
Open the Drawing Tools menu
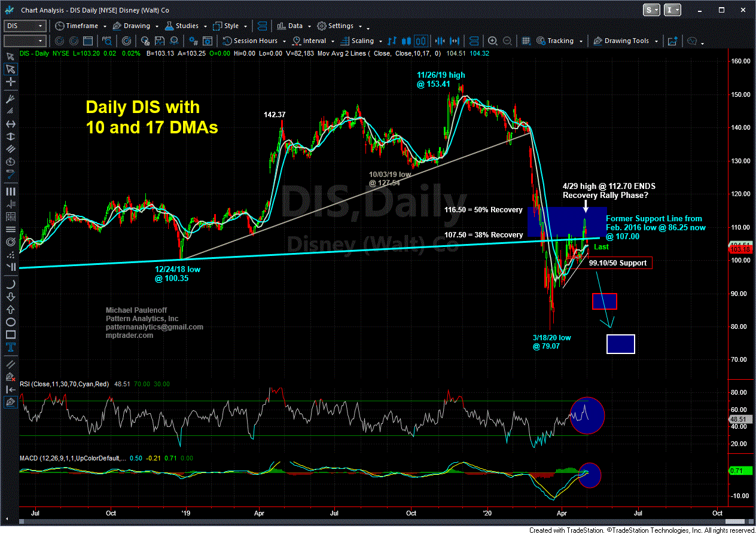(626, 41)
